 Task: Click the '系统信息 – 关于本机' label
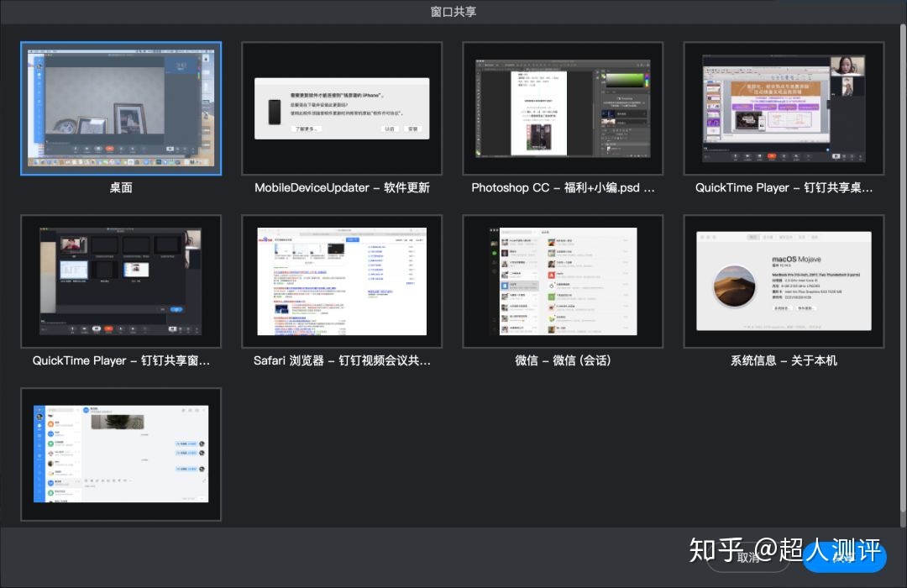tap(784, 360)
